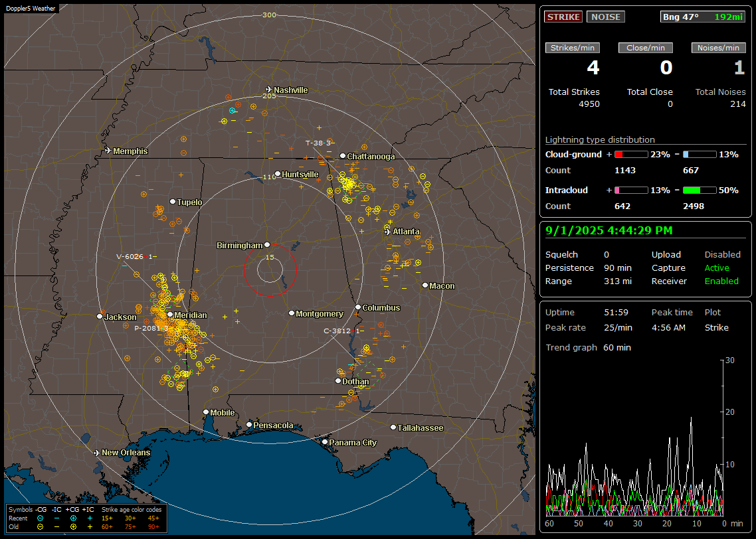The width and height of the screenshot is (756, 539).
Task: Select the Mobile city dot
Action: (x=206, y=412)
